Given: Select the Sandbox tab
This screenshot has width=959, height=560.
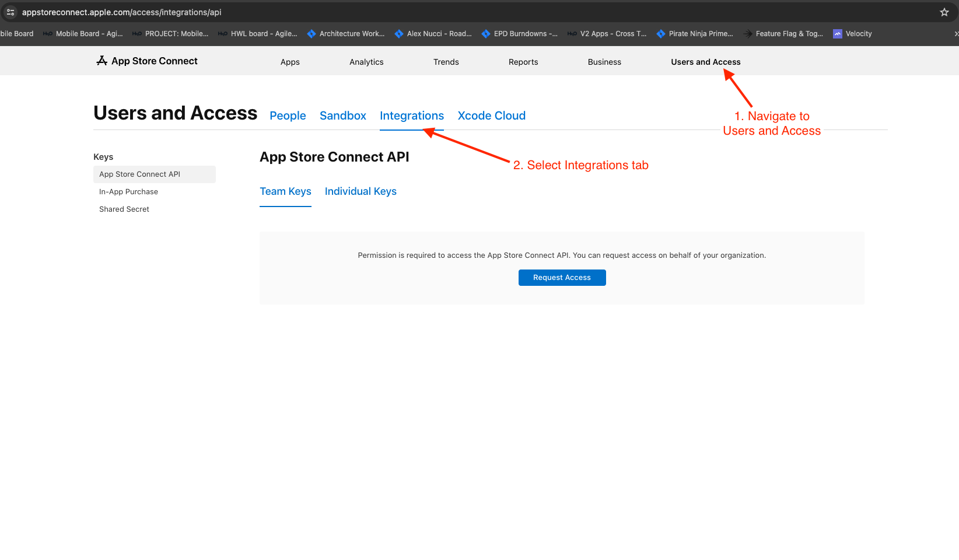Looking at the screenshot, I should click(x=342, y=116).
